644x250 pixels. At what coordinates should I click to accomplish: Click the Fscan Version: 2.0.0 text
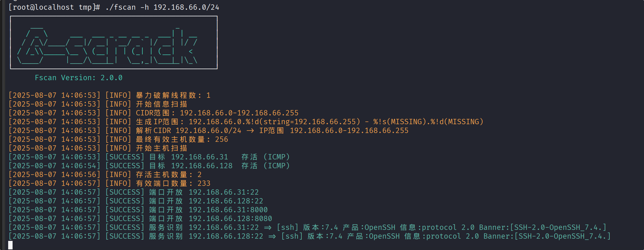click(x=79, y=78)
